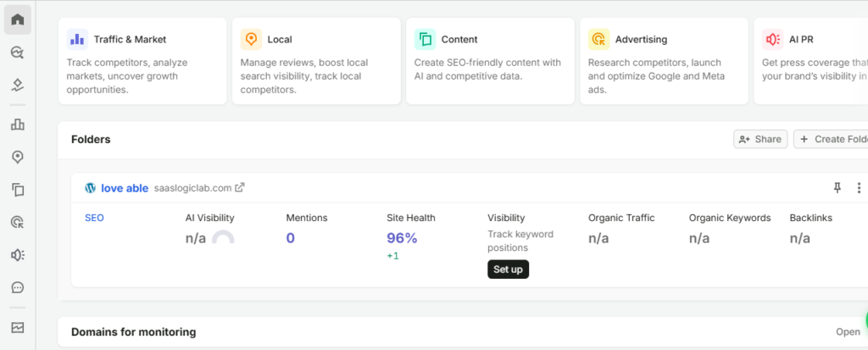This screenshot has width=868, height=350.
Task: Open the Local card title
Action: (x=280, y=39)
